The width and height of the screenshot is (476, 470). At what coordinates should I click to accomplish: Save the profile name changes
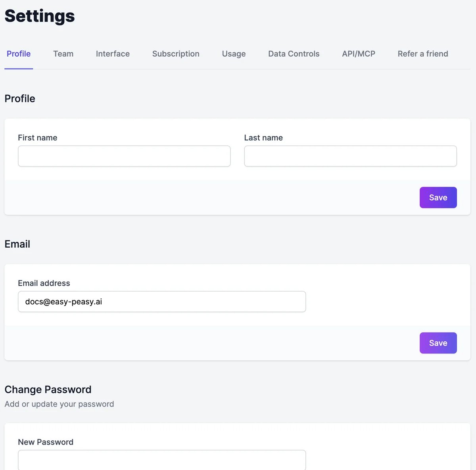coord(438,197)
